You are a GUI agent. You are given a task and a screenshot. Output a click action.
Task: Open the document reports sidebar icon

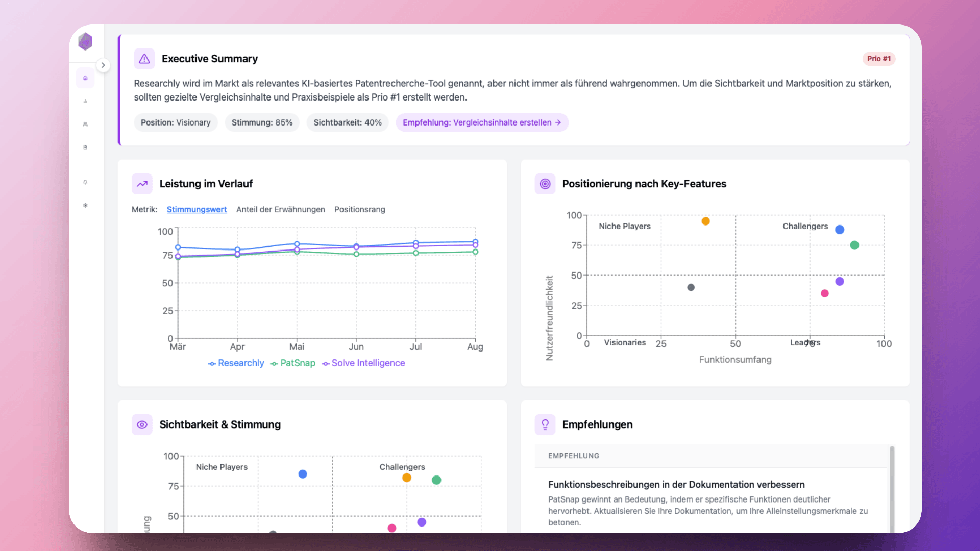tap(85, 147)
